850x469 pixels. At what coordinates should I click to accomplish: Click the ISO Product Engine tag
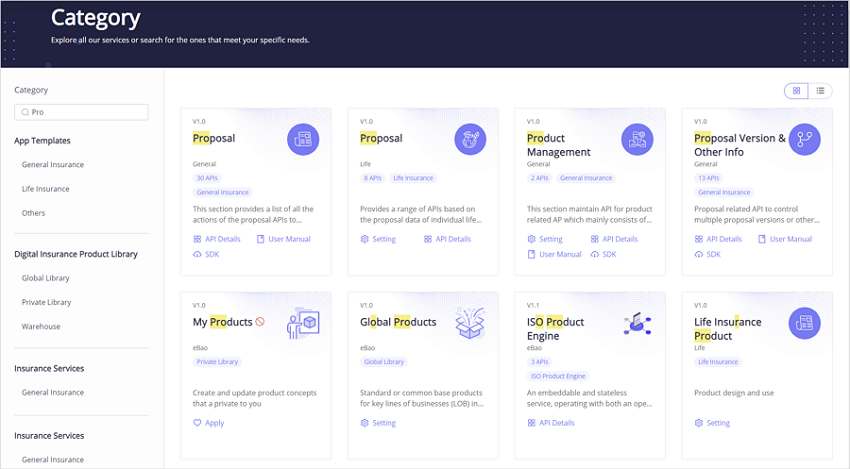558,376
